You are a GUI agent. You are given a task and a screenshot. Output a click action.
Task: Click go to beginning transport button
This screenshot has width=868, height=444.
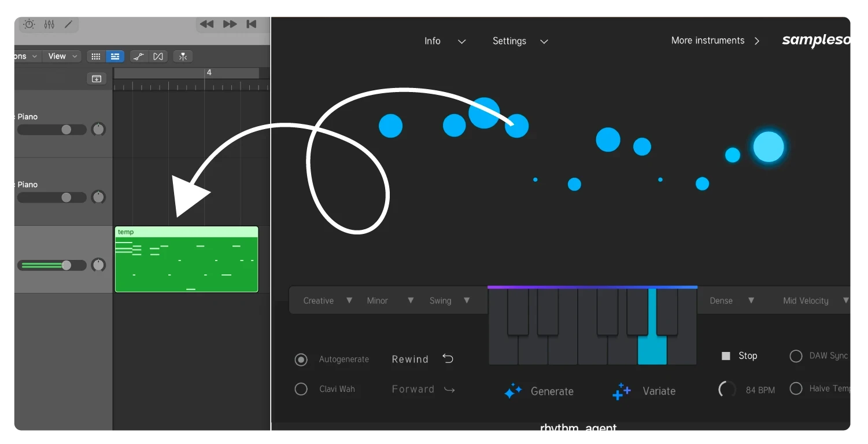coord(251,24)
